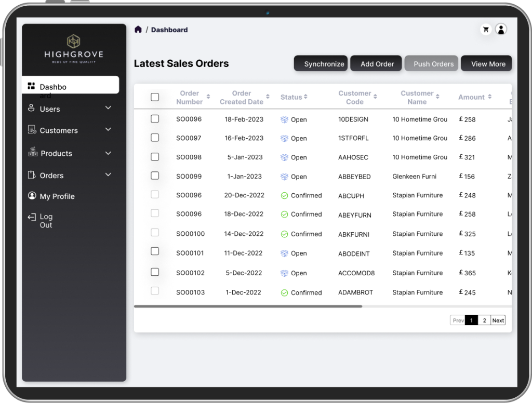
Task: Select page 1 in pagination
Action: pyautogui.click(x=471, y=320)
